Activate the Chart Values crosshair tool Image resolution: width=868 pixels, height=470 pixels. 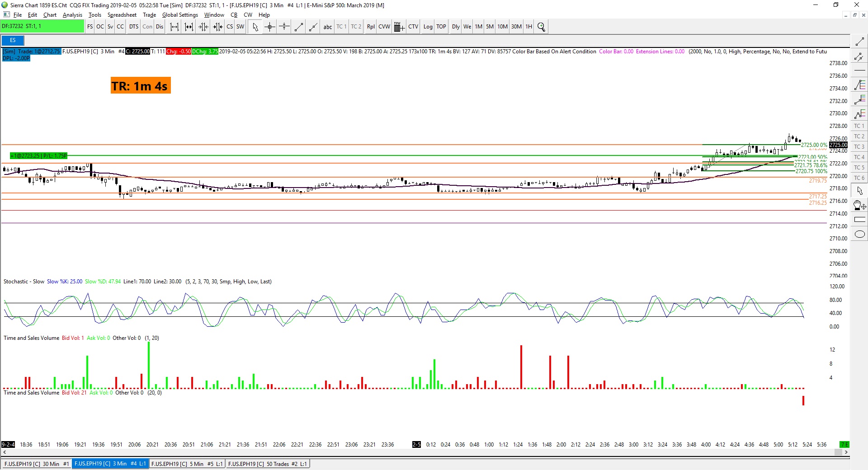(x=270, y=27)
